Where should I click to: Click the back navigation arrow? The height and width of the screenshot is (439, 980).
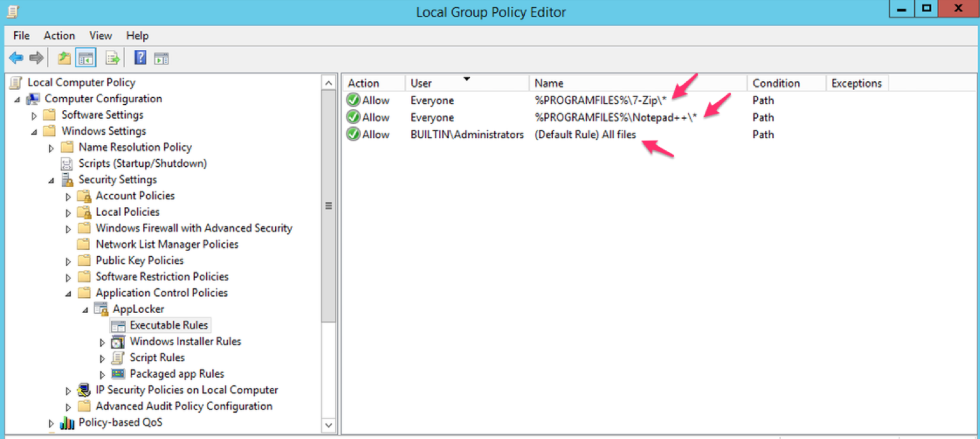pos(16,57)
